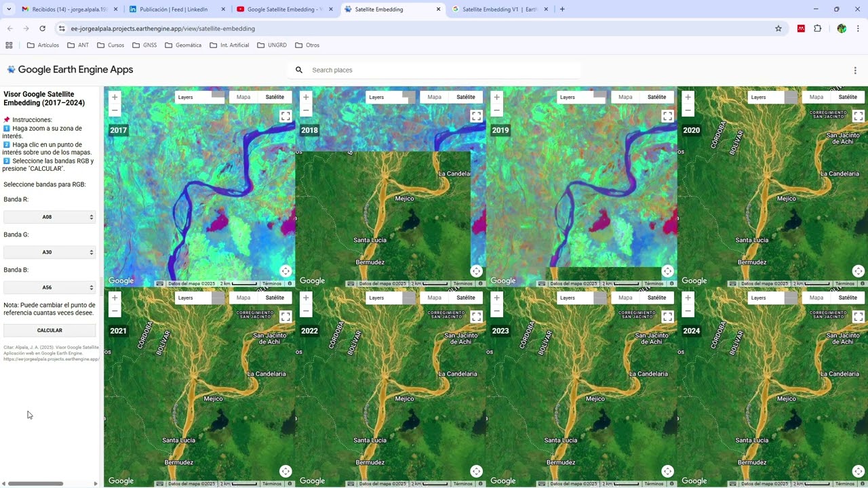868x488 pixels.
Task: Click the CALCULAR button
Action: [50, 330]
